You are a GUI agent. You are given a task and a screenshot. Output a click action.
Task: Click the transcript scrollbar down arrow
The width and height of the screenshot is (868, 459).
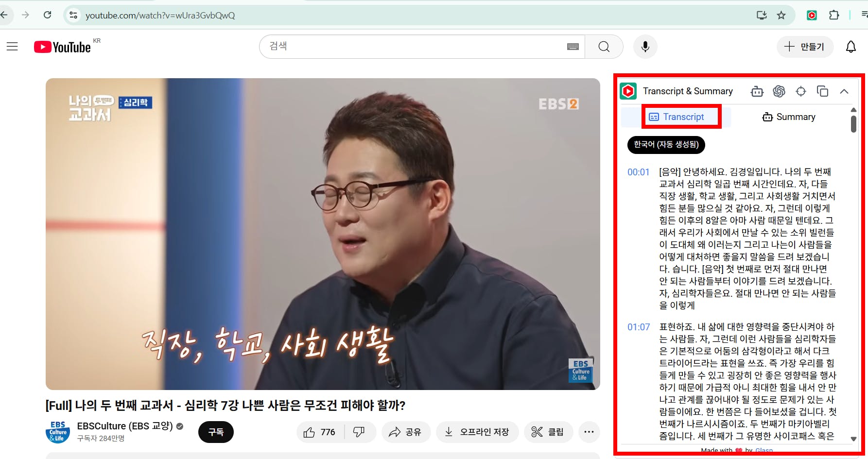click(x=853, y=439)
